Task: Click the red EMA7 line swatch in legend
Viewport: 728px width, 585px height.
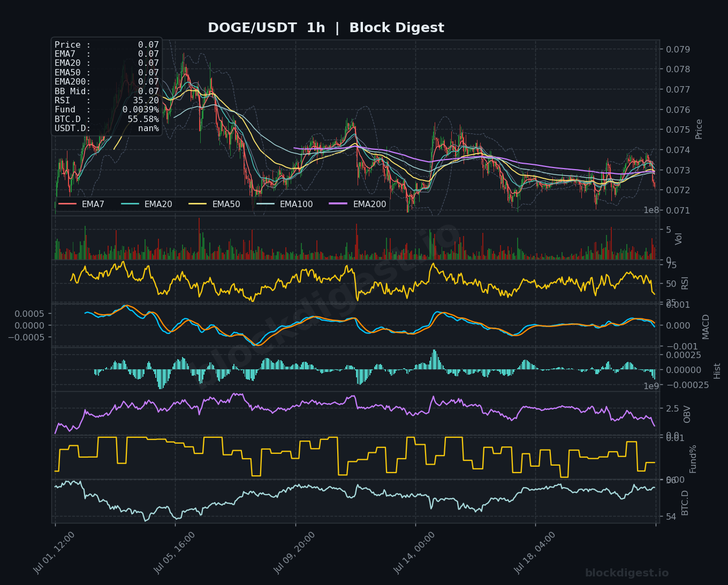Action: tap(67, 204)
